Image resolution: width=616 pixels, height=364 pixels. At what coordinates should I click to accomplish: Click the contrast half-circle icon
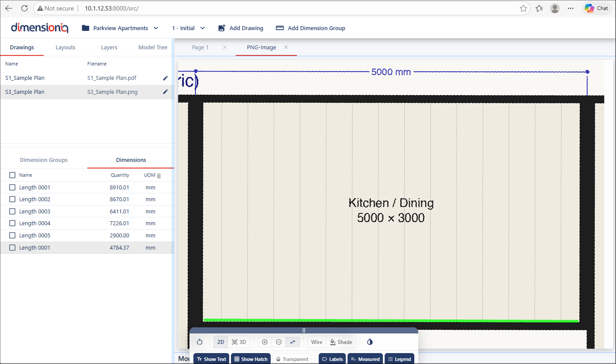coord(370,342)
